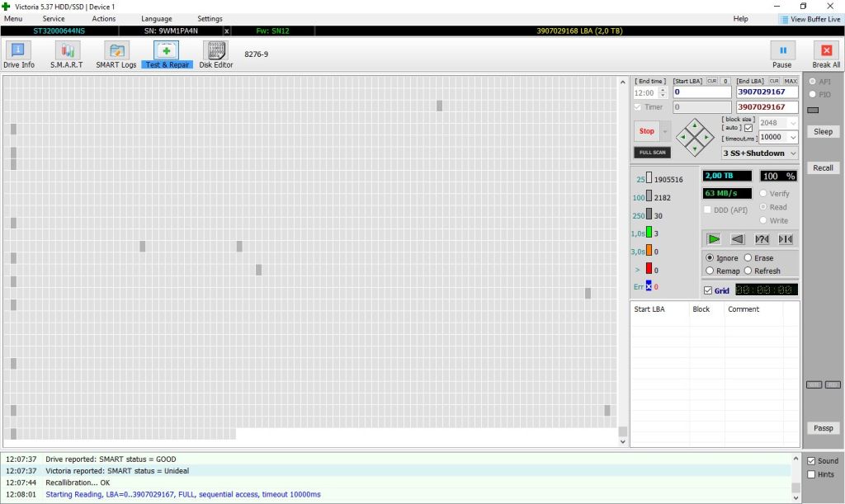Click the Stop scan button
The width and height of the screenshot is (845, 504).
tap(647, 131)
